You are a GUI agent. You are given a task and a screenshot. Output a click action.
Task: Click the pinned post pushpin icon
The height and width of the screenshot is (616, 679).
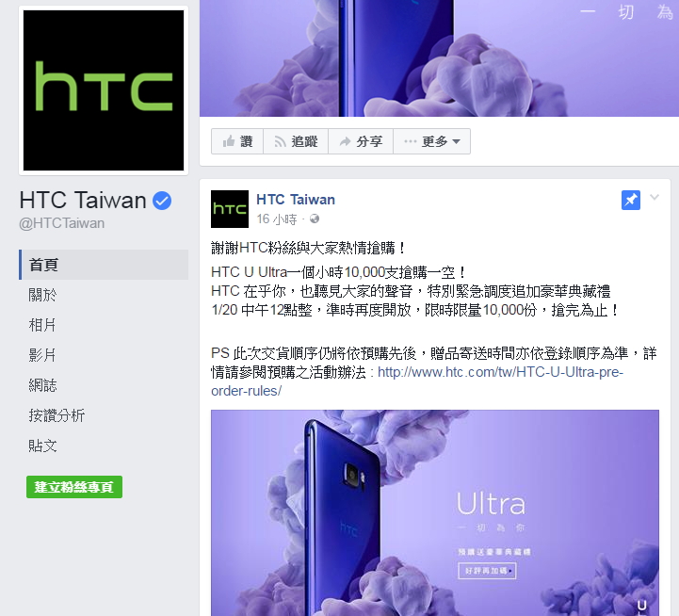tap(631, 200)
